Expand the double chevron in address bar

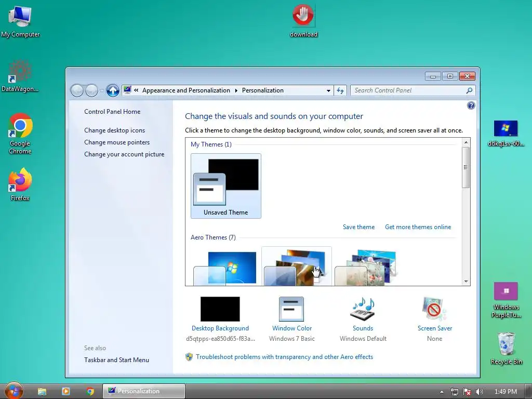pyautogui.click(x=136, y=90)
